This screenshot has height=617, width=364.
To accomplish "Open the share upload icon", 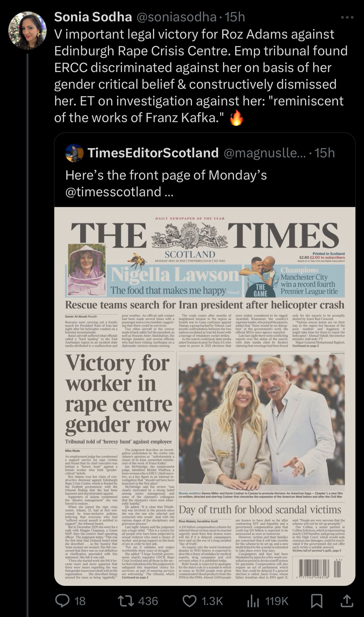I will click(x=347, y=601).
